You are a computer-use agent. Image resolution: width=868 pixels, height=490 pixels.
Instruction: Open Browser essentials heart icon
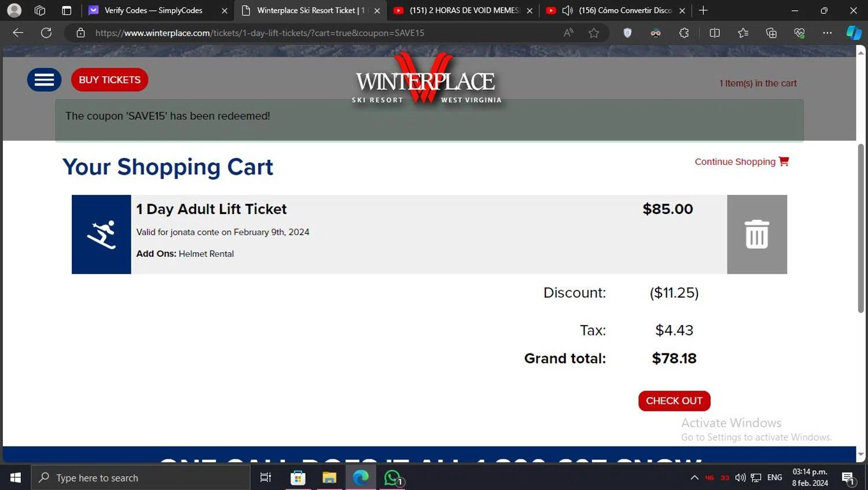tap(799, 33)
